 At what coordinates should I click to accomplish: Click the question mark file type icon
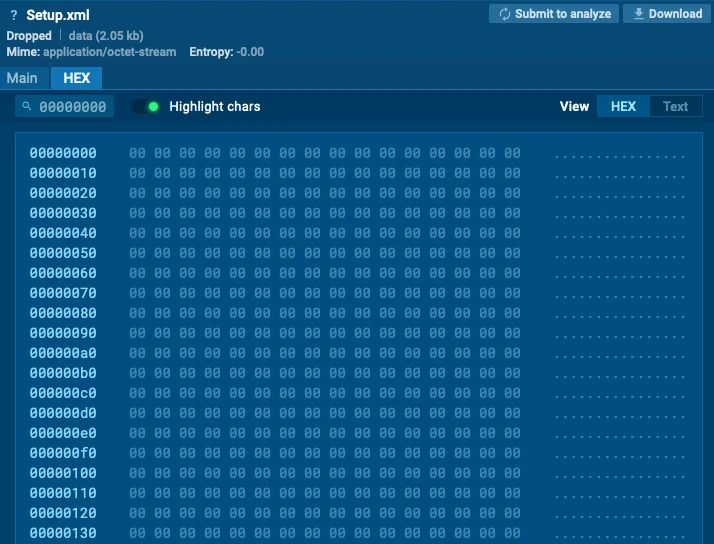pos(14,15)
